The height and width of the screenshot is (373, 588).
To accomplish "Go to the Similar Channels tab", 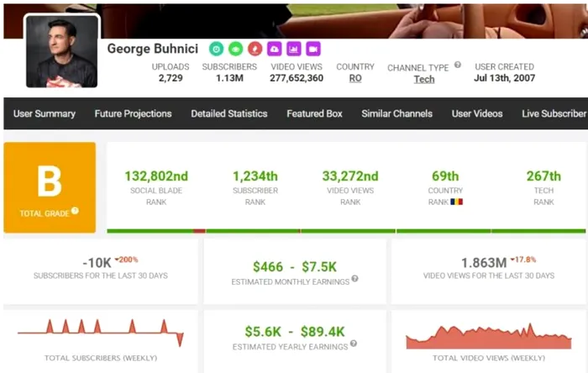I will point(396,113).
